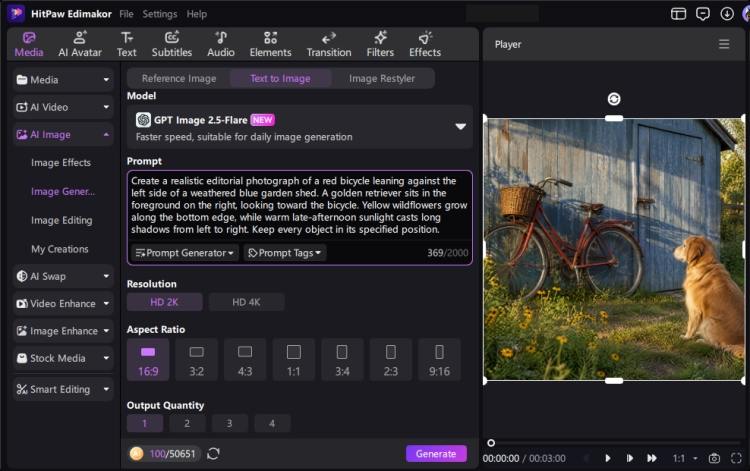Set output quantity to 3
Screen dimensions: 750x471
coord(230,423)
